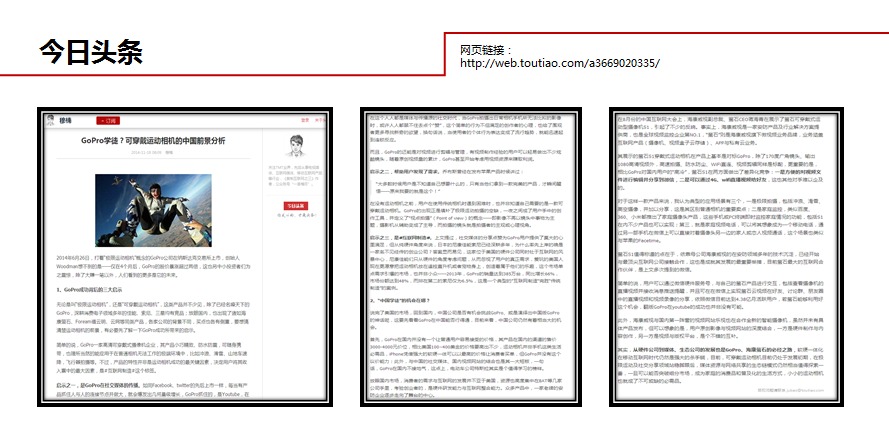Select the middle article screenshot
The width and height of the screenshot is (889, 444).
tap(471, 257)
